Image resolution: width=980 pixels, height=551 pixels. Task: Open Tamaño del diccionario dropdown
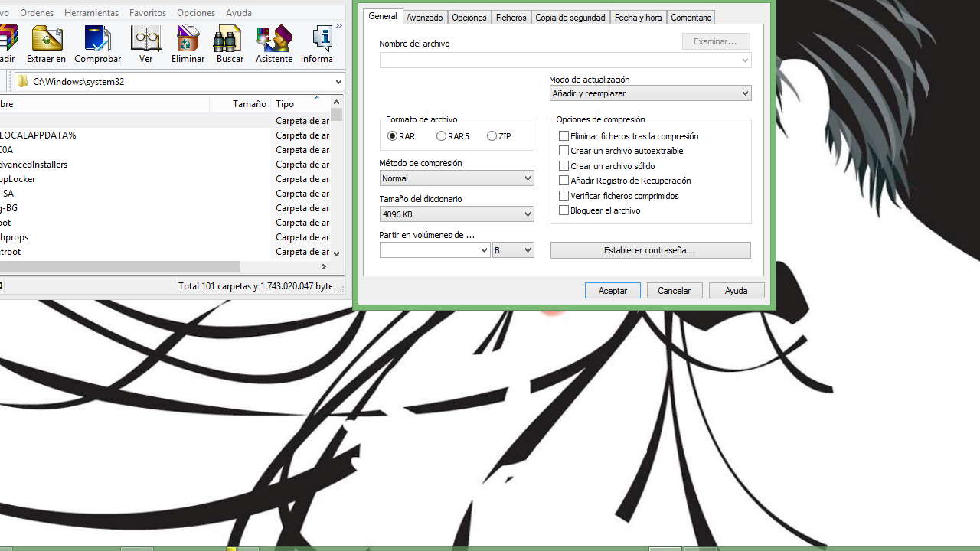tap(456, 214)
